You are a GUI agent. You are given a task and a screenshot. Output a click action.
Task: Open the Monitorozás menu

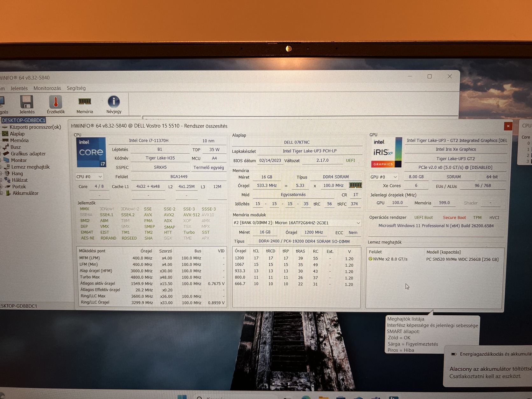(47, 88)
